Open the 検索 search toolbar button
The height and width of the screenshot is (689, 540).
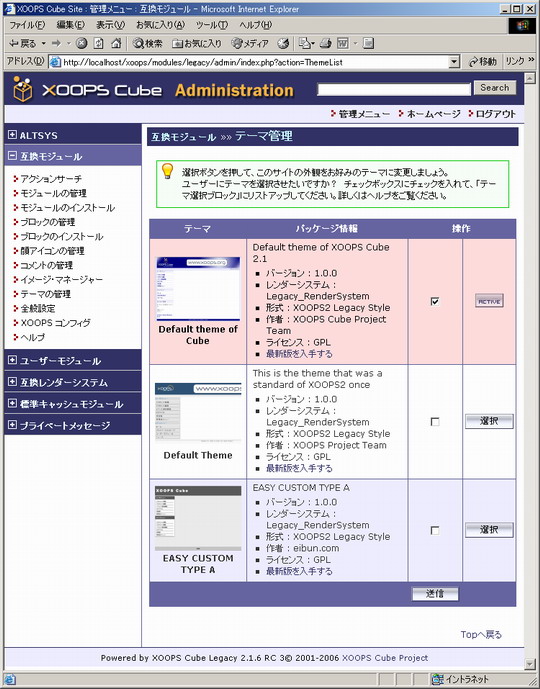tap(148, 43)
